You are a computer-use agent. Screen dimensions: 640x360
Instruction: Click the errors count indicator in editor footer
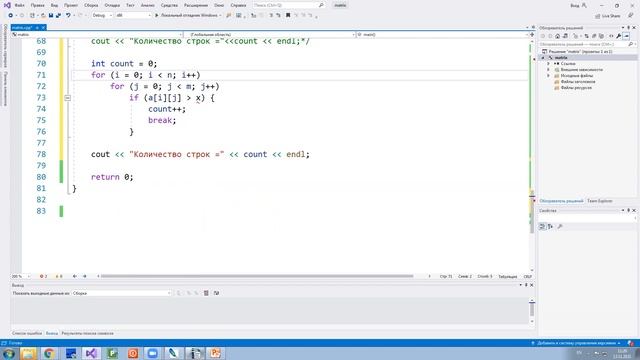[43, 276]
